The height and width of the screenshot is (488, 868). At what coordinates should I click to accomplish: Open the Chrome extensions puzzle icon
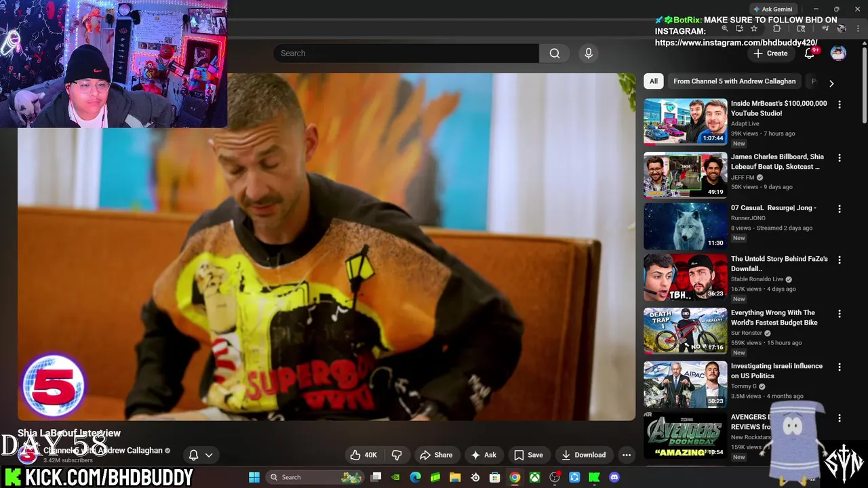776,28
